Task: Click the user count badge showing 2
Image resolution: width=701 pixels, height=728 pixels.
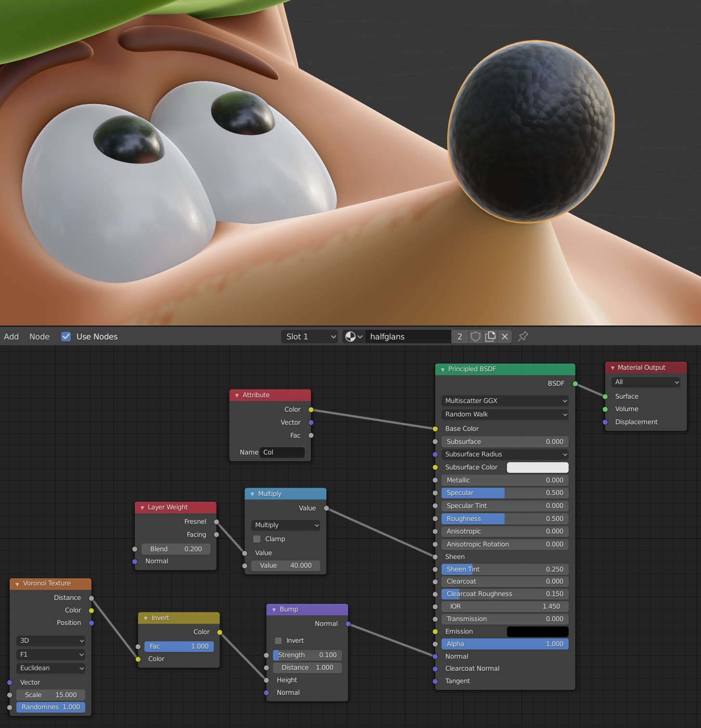Action: click(459, 336)
